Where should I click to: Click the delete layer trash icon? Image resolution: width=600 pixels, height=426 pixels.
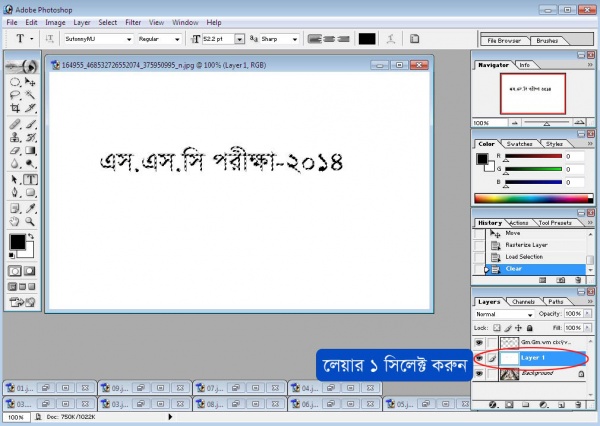578,405
